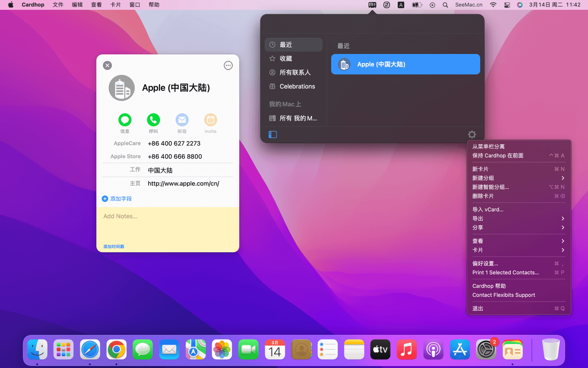Click the Add Notes... field

click(168, 225)
